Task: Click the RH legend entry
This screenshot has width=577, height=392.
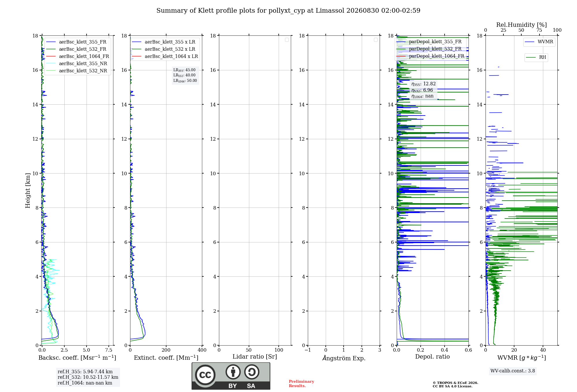Action: [x=536, y=57]
